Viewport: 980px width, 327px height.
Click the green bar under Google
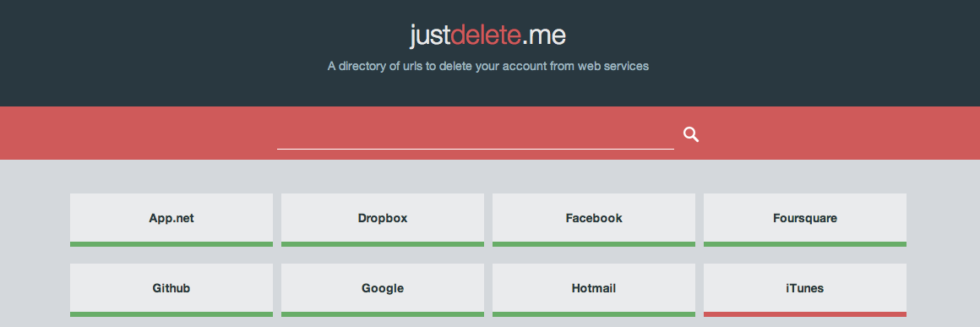point(383,313)
